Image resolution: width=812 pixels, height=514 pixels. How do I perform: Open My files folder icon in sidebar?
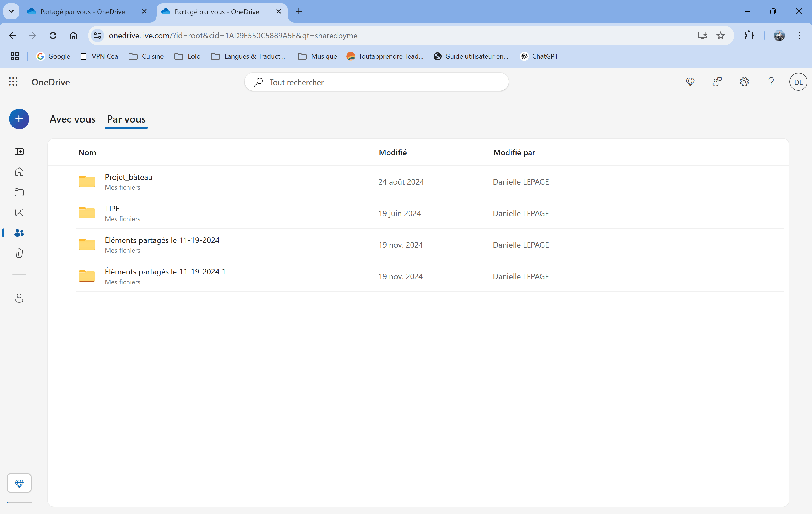[19, 192]
